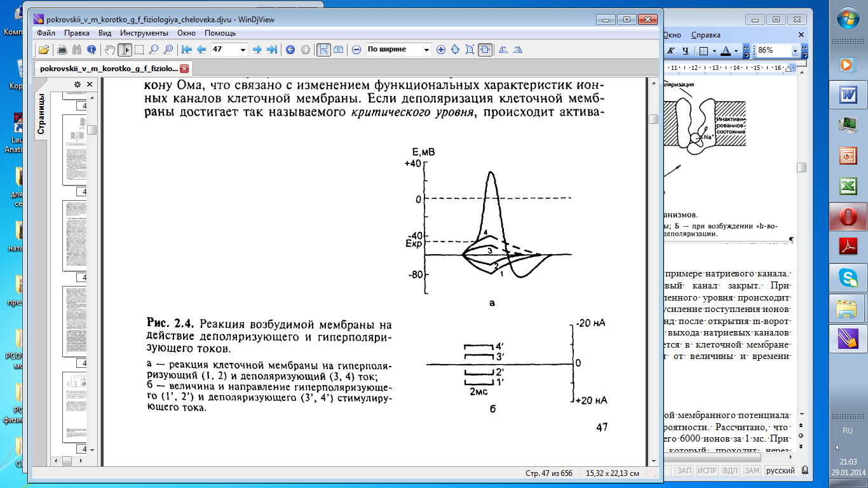Rotate the page counterclockwise
The height and width of the screenshot is (488, 868).
tap(503, 50)
